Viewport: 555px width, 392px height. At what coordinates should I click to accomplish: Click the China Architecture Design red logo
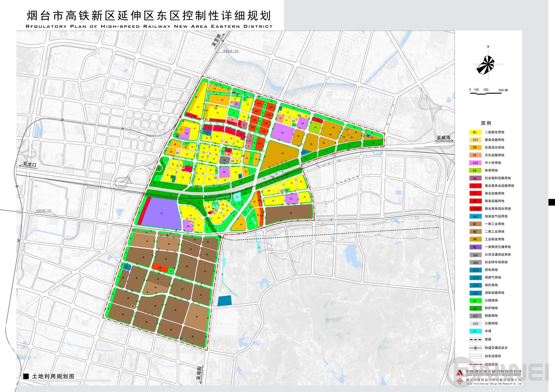(459, 373)
